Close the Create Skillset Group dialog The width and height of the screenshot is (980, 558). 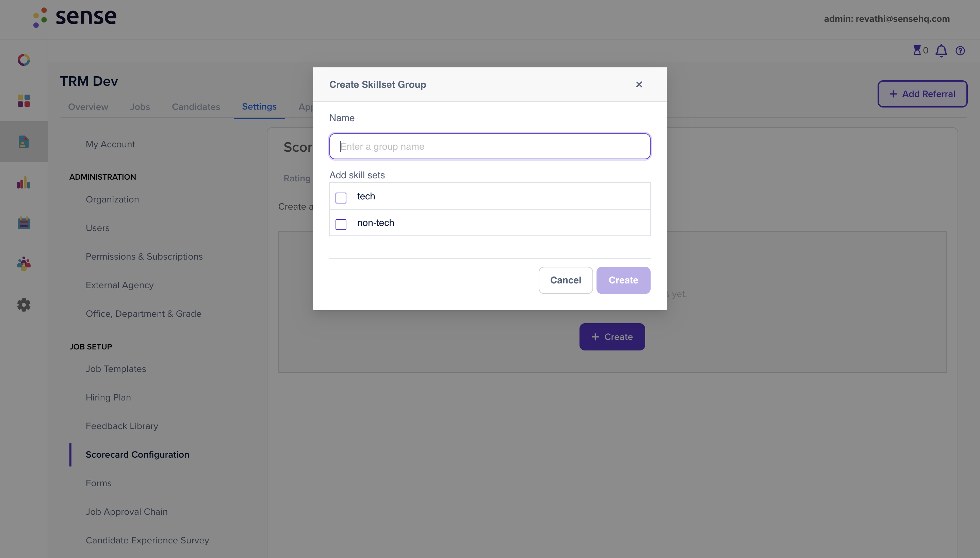[x=639, y=84]
